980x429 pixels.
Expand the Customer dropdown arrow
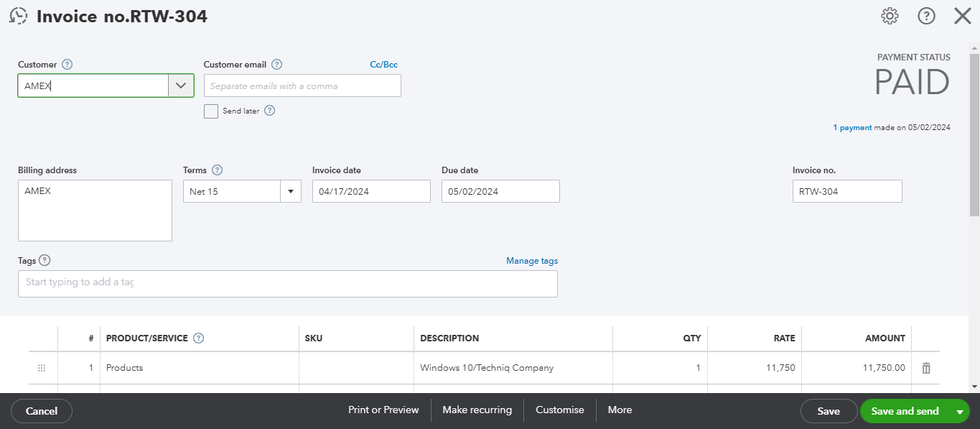(x=181, y=86)
